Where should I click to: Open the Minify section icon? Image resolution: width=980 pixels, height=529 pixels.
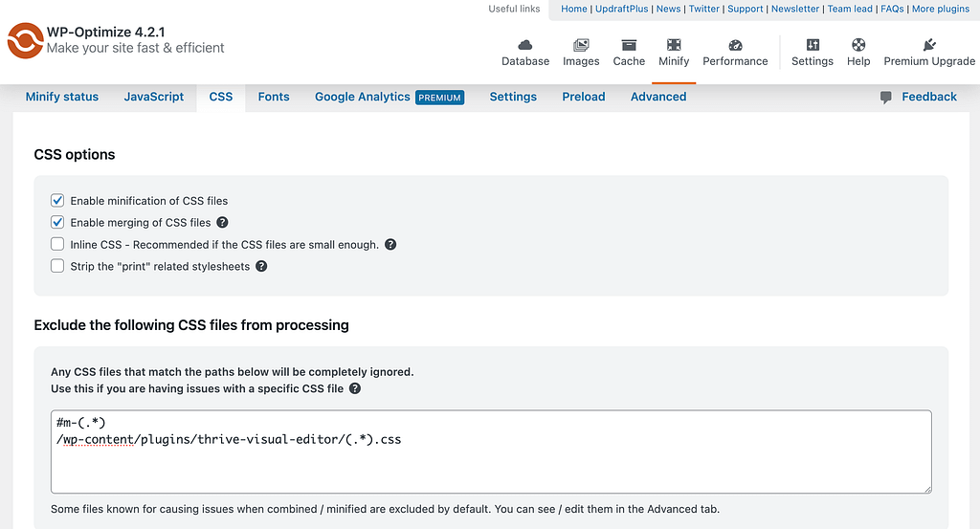point(674,45)
